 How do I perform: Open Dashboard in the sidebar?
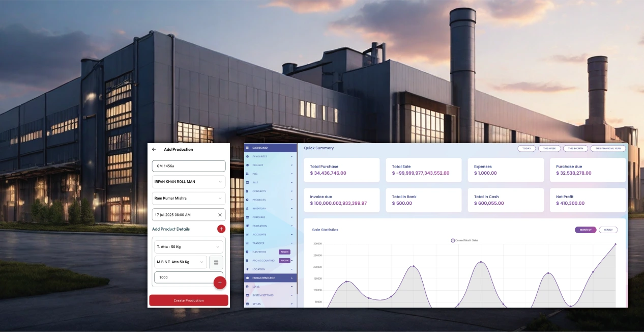click(x=270, y=148)
